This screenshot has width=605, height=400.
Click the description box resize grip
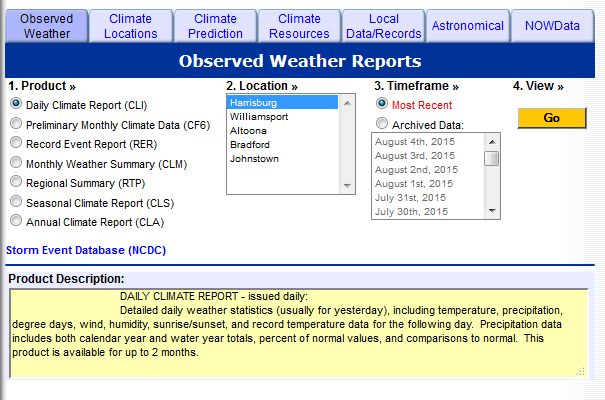click(x=581, y=371)
